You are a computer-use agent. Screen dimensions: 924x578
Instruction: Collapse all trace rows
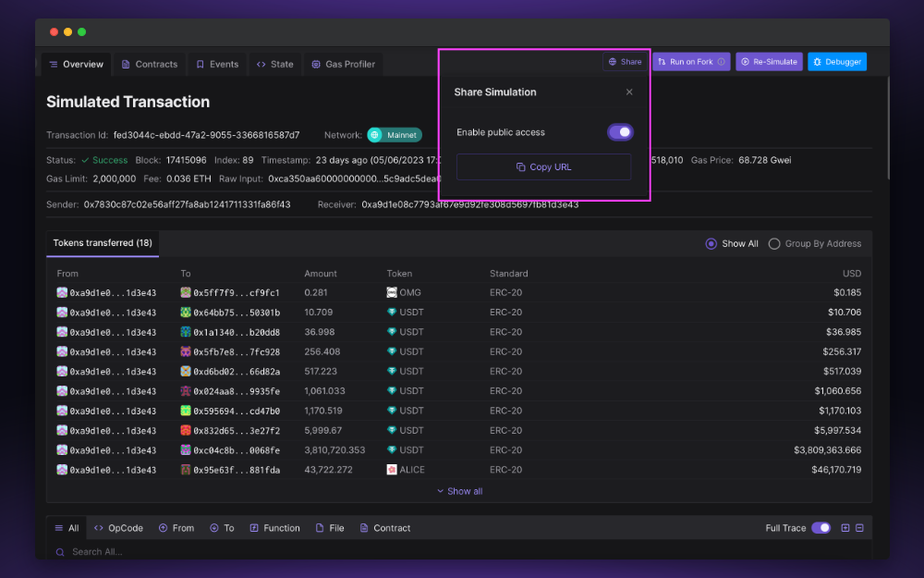tap(858, 527)
